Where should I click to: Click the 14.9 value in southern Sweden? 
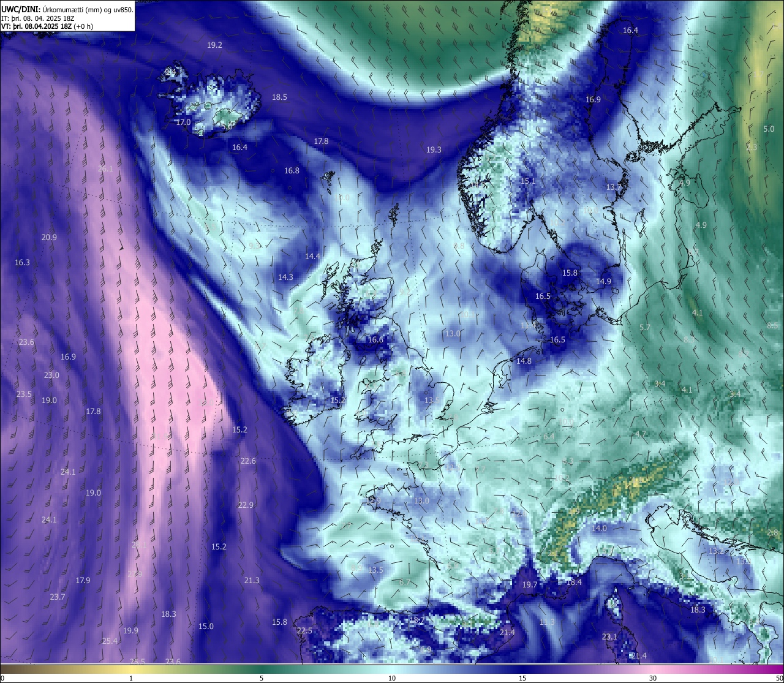603,282
